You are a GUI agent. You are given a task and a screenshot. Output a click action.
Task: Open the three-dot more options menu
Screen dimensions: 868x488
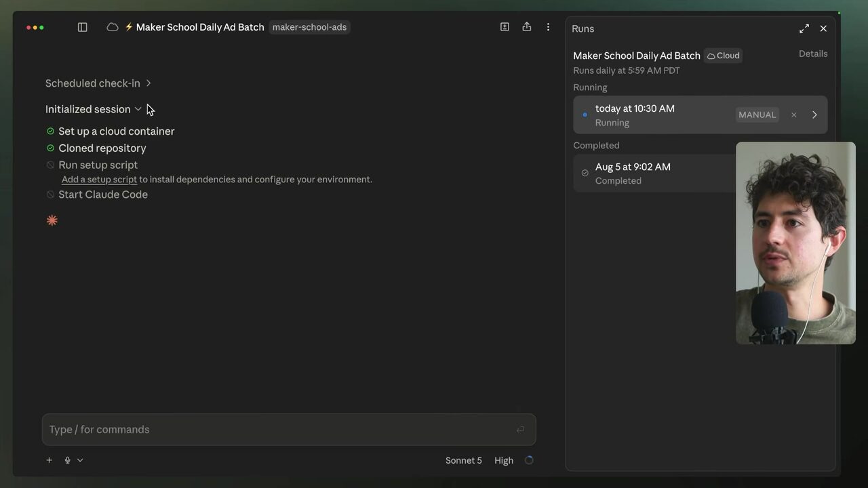[x=548, y=27]
